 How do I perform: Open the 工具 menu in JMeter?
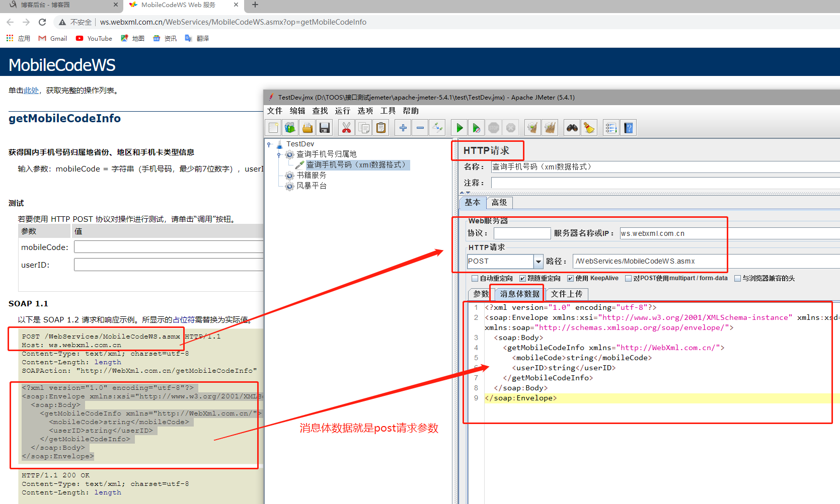388,111
